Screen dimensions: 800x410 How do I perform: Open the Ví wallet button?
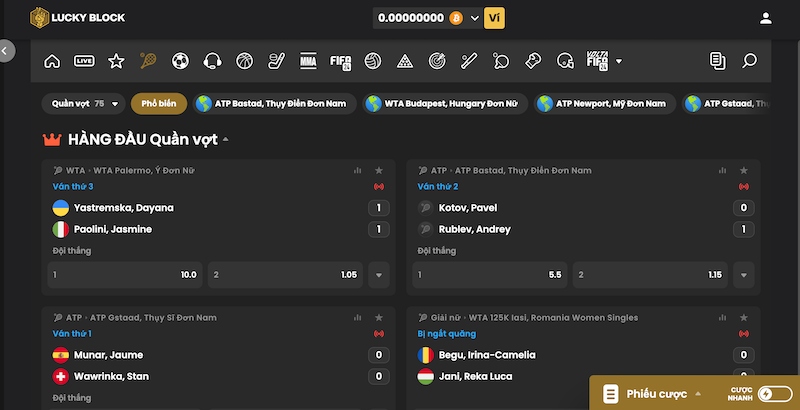pyautogui.click(x=494, y=18)
